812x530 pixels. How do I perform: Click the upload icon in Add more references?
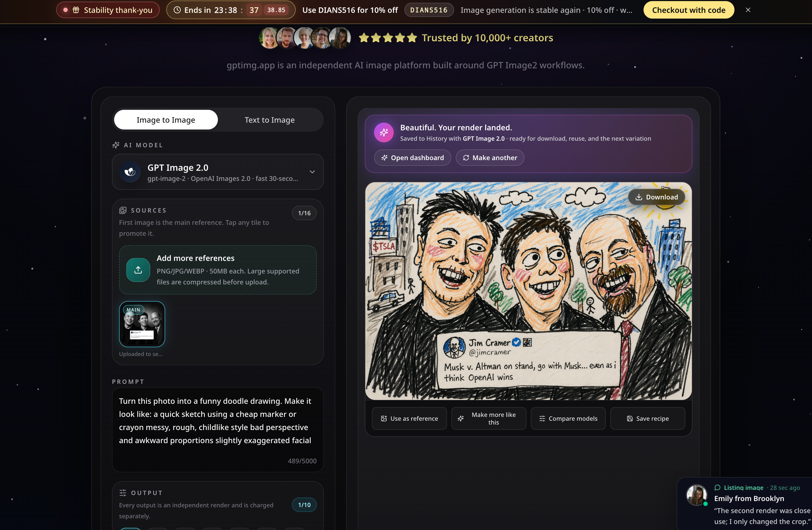(138, 270)
